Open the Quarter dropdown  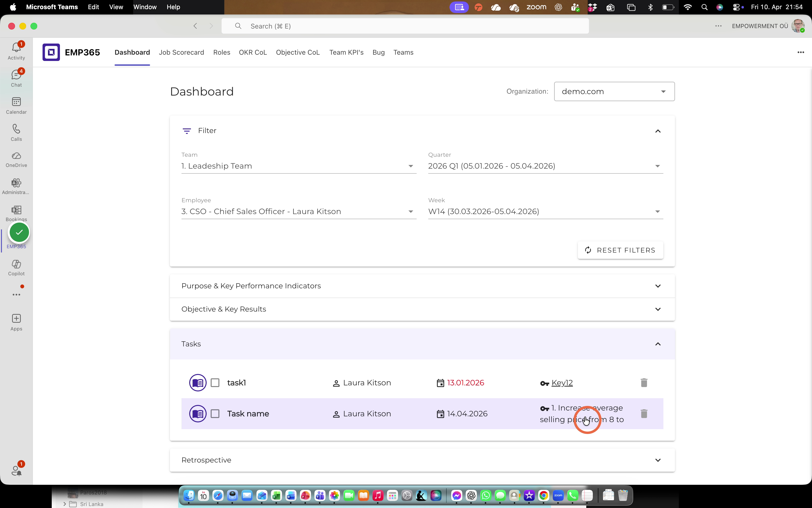(546, 166)
